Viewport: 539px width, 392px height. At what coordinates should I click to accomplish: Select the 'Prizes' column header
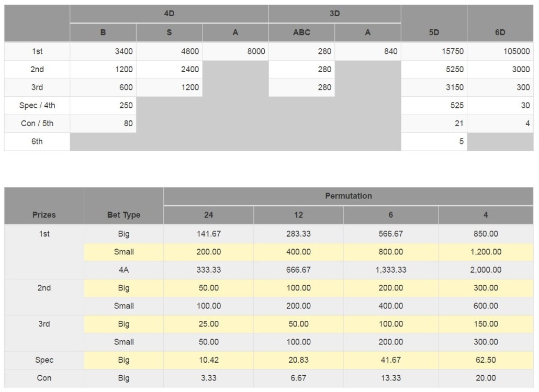[x=44, y=215]
